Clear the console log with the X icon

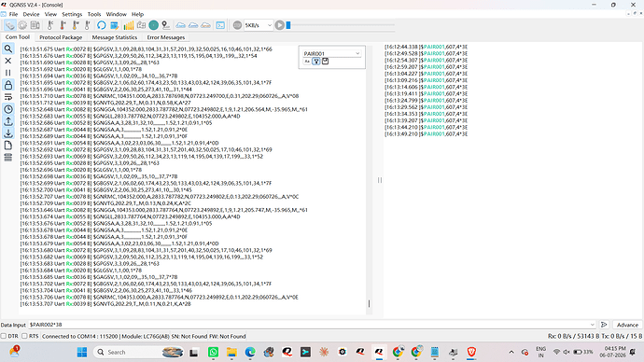click(7, 61)
